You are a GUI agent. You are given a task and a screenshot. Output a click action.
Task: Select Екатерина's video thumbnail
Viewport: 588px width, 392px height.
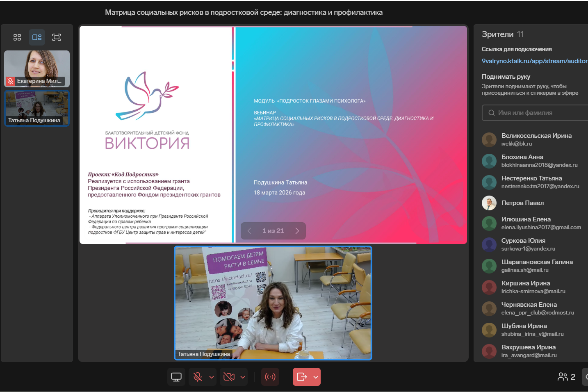tap(37, 68)
